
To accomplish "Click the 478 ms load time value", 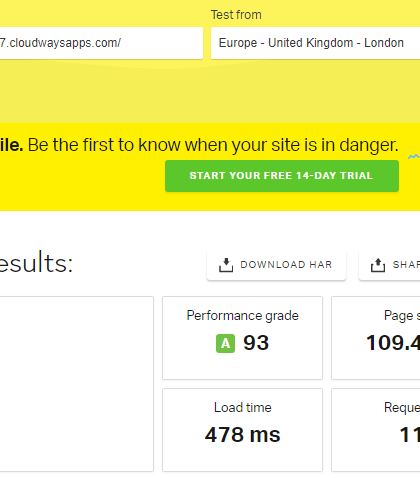I will pyautogui.click(x=242, y=435).
